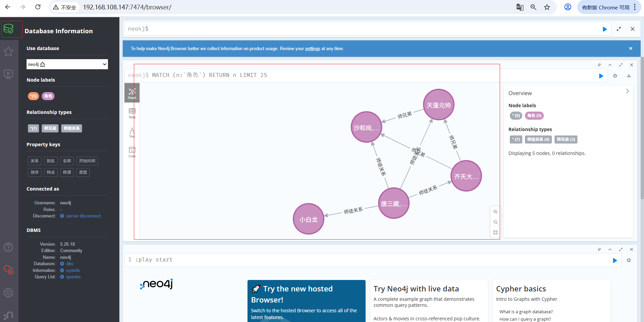Open the Help question mark sidebar icon
This screenshot has height=322, width=644.
(x=8, y=247)
